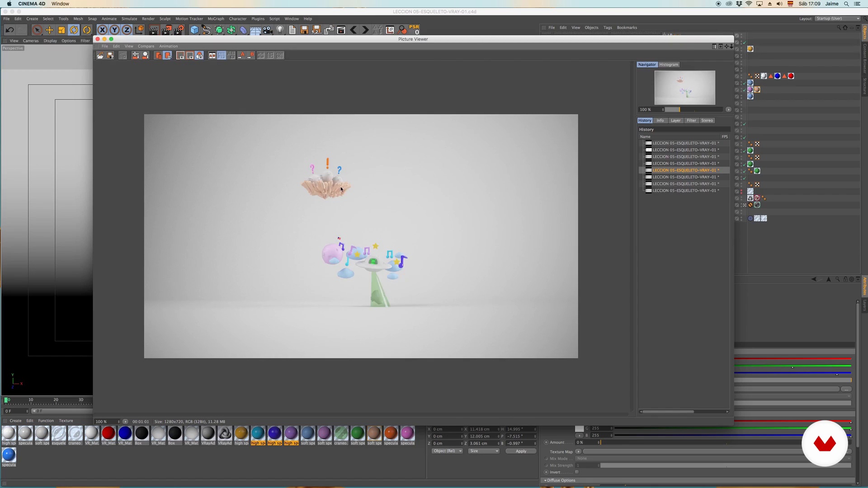This screenshot has height=488, width=868.
Task: Select the Rotate tool
Action: click(74, 30)
